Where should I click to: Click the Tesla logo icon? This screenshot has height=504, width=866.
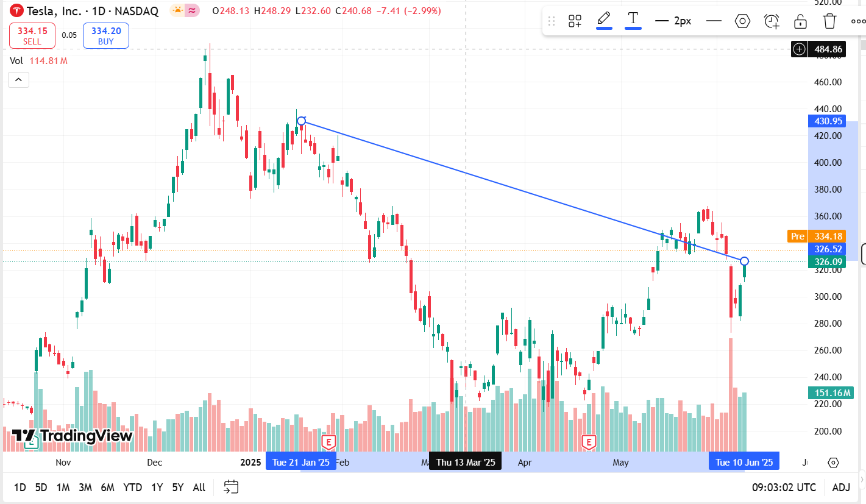(x=17, y=11)
